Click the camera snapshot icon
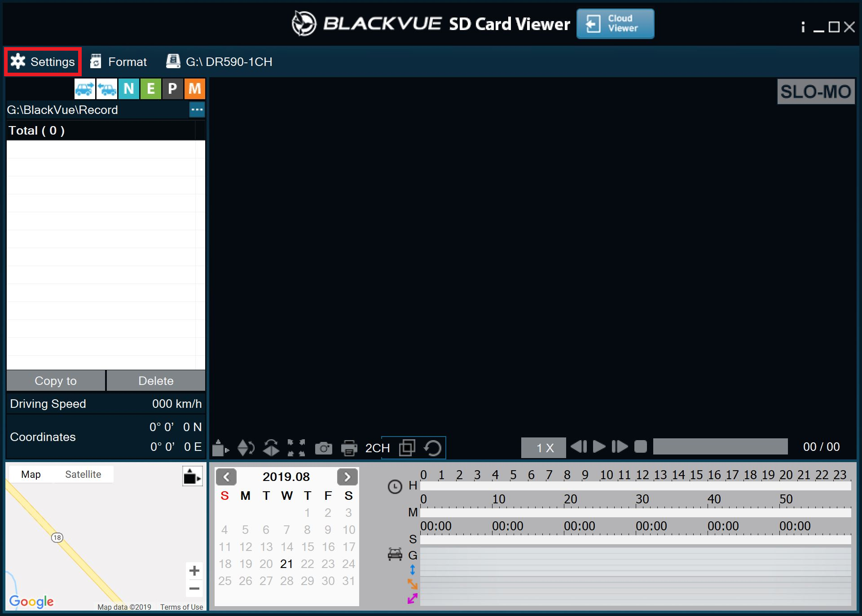The image size is (862, 616). (x=323, y=448)
